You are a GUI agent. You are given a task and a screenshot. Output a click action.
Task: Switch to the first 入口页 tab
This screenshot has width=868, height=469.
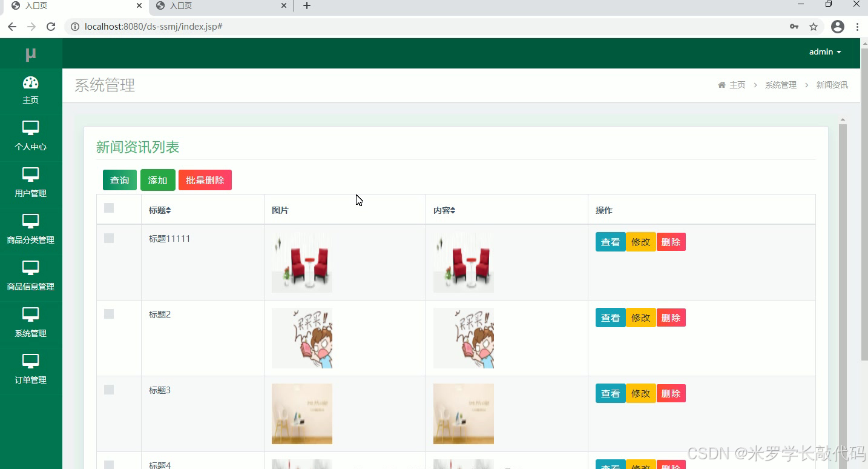pos(75,6)
